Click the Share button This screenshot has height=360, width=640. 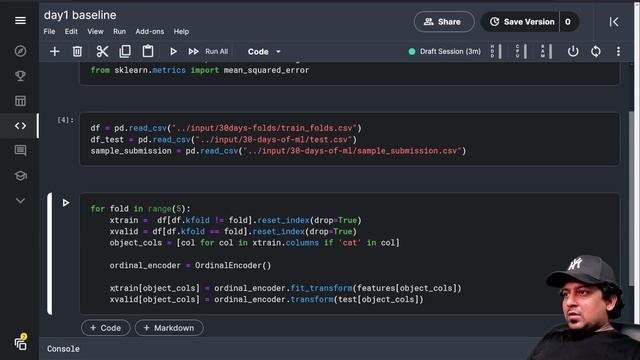pos(444,22)
